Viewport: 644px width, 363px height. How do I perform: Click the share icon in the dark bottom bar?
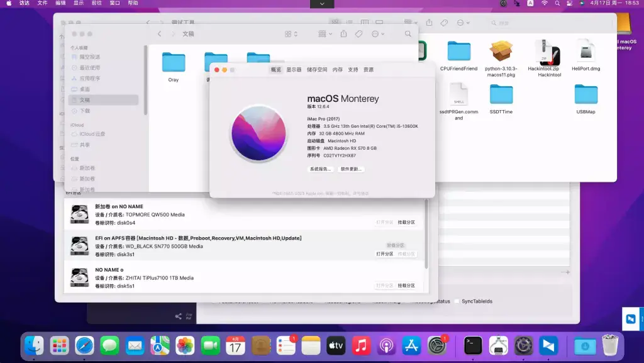(178, 316)
